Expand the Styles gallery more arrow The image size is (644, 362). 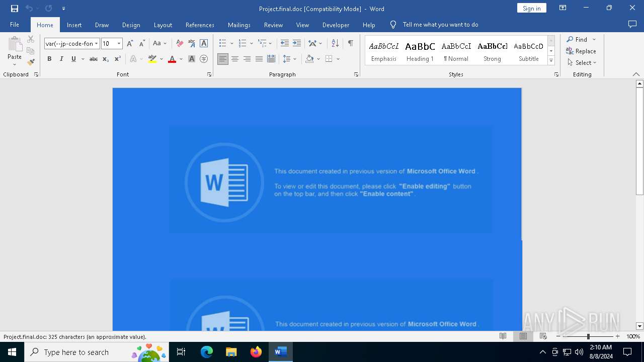[x=551, y=60]
